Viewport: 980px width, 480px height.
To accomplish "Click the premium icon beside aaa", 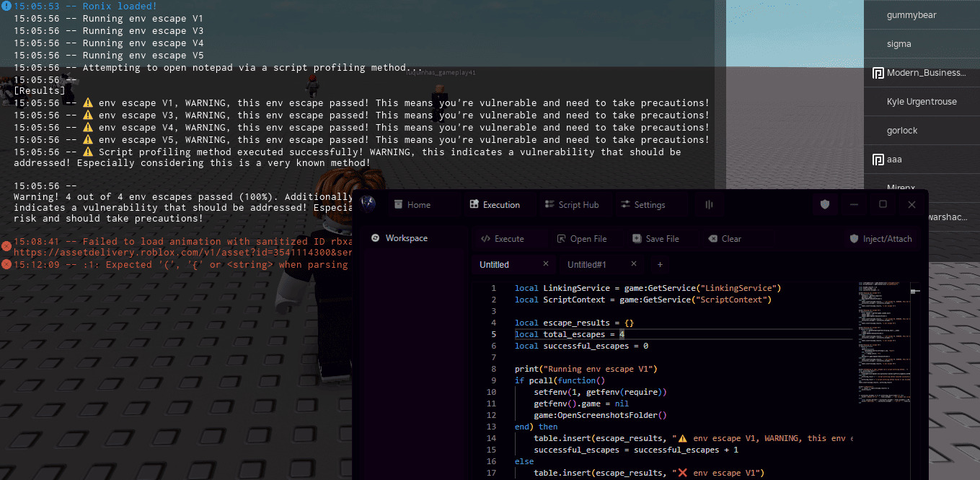I will (878, 160).
